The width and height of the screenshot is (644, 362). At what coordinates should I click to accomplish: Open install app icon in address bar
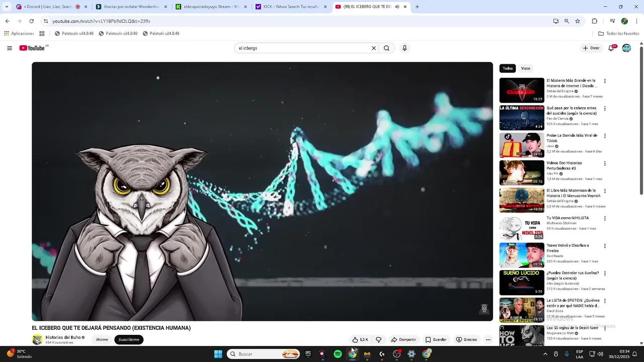click(556, 21)
